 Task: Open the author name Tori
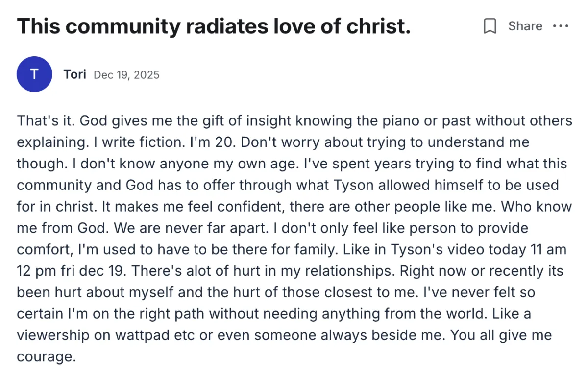click(74, 74)
